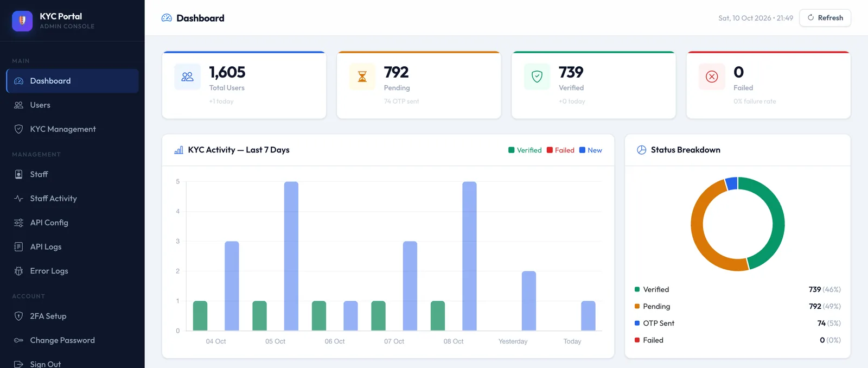Click the '0% failure rate' text
The width and height of the screenshot is (868, 368).
click(x=755, y=101)
